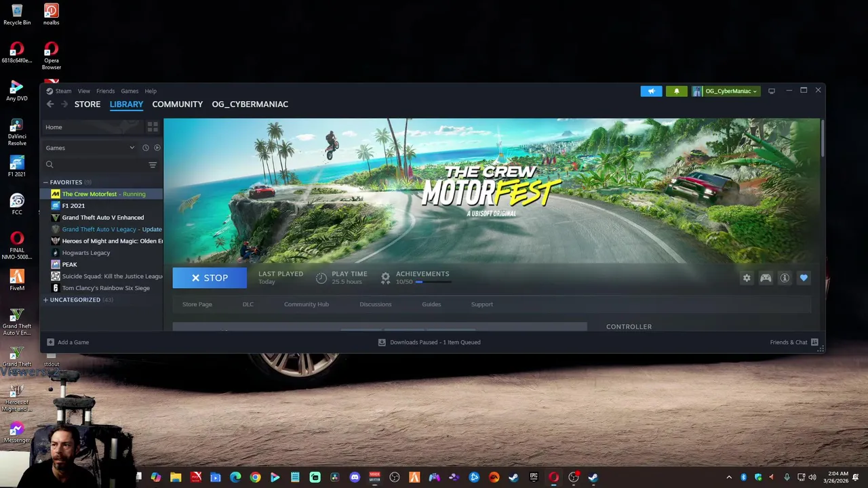Viewport: 868px width, 488px height.
Task: Click Add a Game
Action: pos(68,342)
